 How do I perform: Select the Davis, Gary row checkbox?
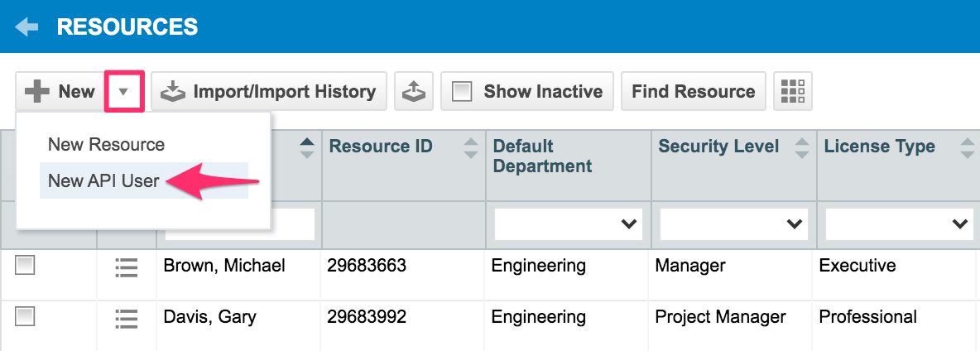pos(26,316)
